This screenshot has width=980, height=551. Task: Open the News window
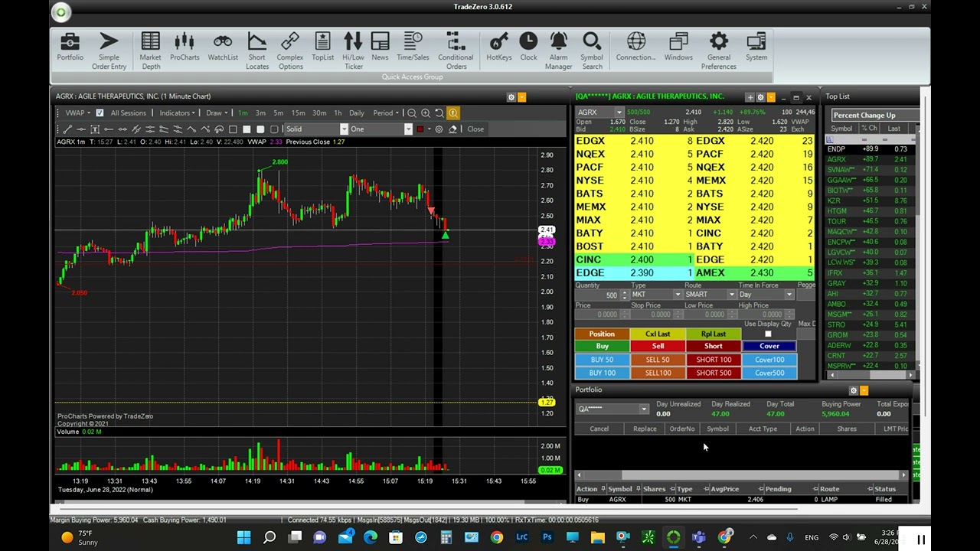pyautogui.click(x=380, y=47)
